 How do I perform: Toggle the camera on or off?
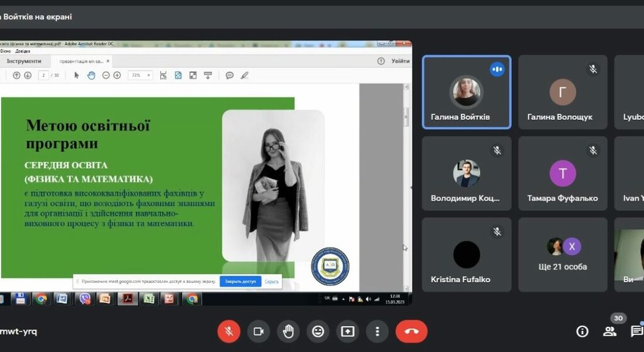click(x=258, y=331)
